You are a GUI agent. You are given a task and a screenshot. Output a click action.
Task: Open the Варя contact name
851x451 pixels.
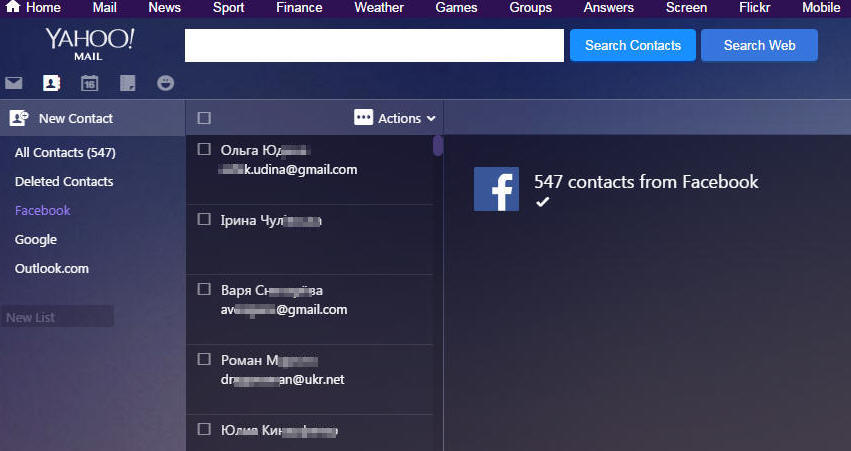pyautogui.click(x=271, y=290)
